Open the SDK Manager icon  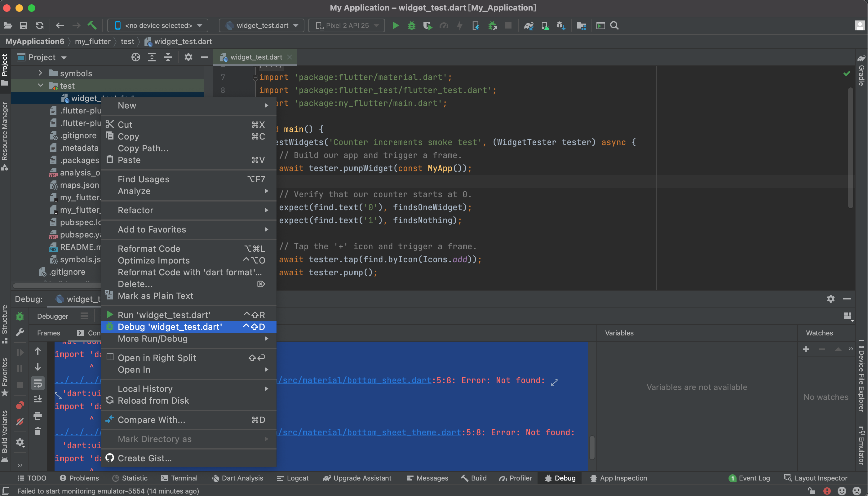[561, 25]
